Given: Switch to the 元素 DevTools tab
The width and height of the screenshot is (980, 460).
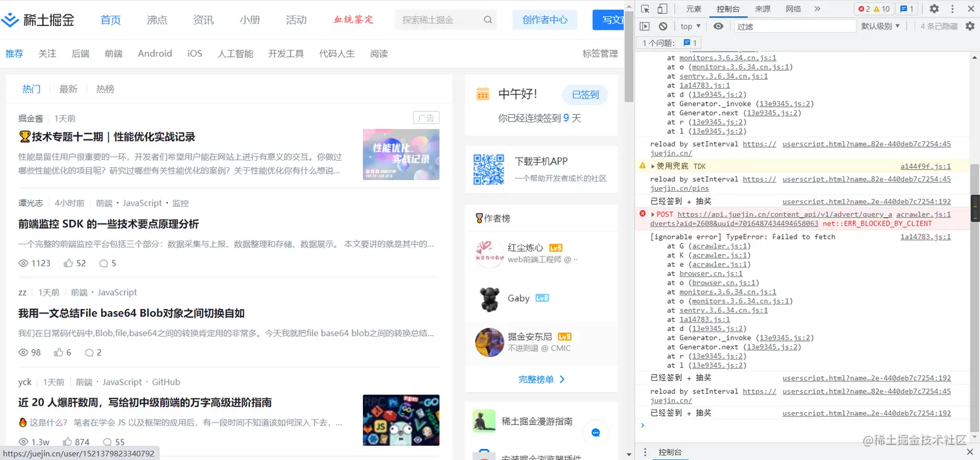Looking at the screenshot, I should 694,9.
